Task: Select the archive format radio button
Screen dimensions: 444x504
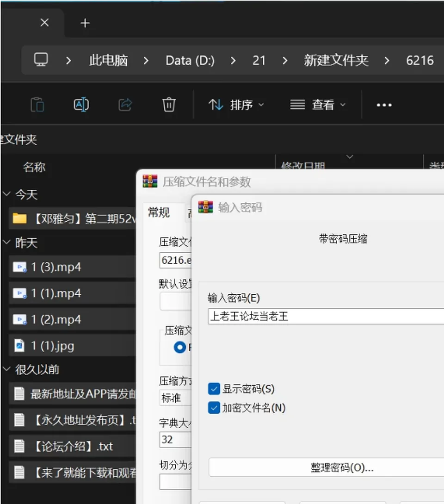Action: (179, 347)
